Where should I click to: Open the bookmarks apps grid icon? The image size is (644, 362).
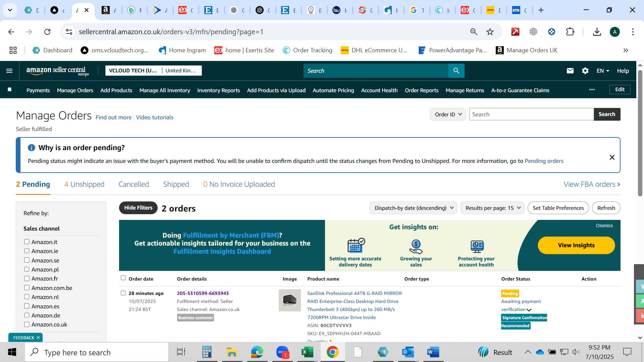13,50
